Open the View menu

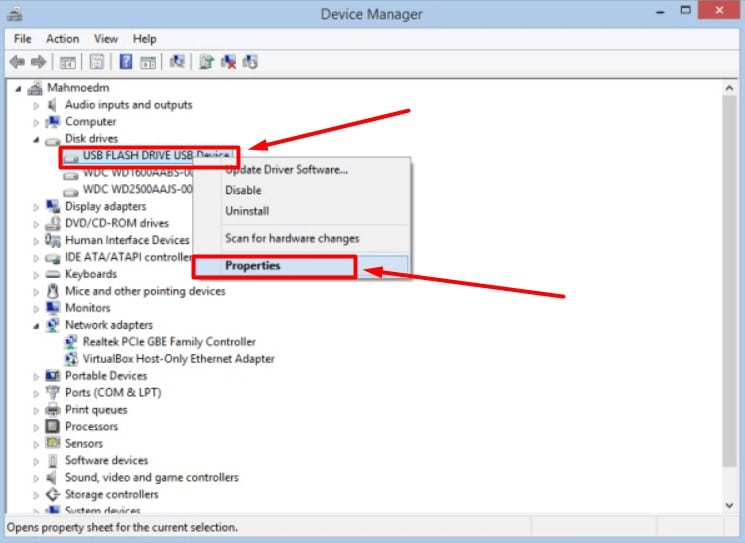pyautogui.click(x=103, y=39)
